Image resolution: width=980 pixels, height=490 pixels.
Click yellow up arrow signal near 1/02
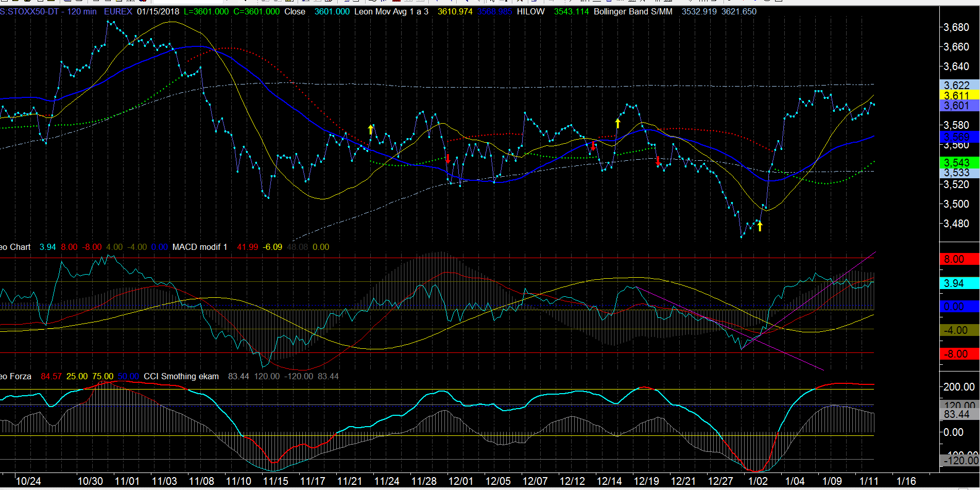760,226
